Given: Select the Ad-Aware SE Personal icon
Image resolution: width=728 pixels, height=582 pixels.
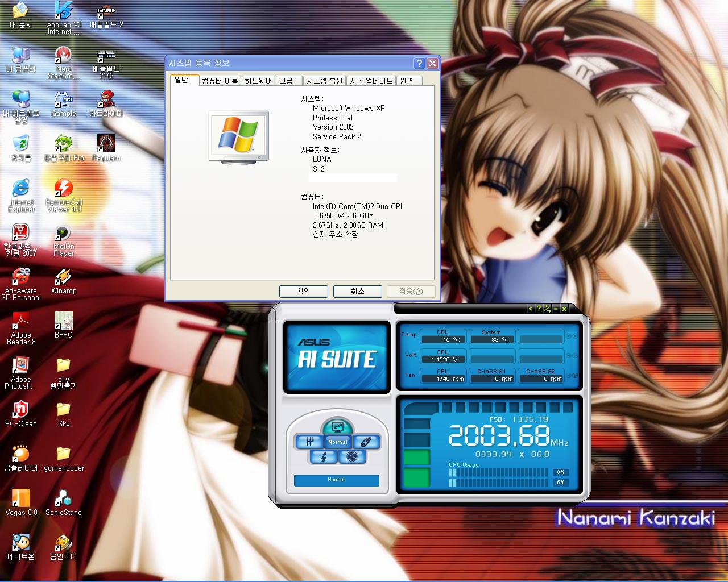Looking at the screenshot, I should click(21, 284).
